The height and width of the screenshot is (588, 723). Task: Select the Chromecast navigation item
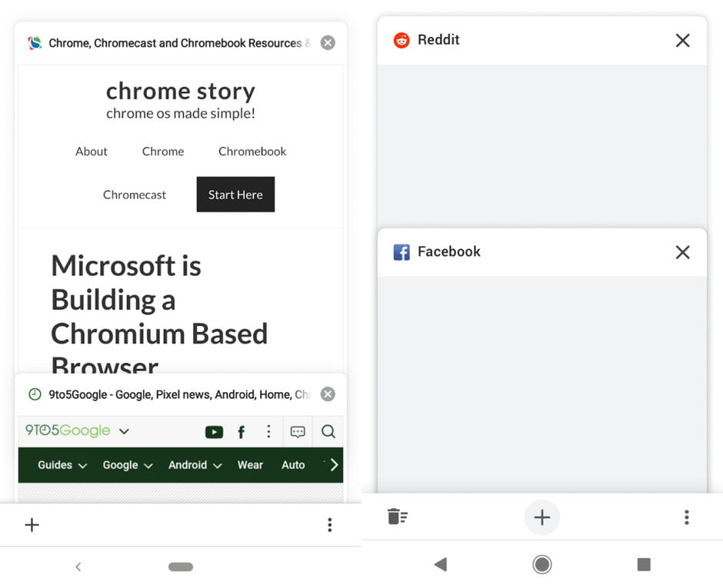pyautogui.click(x=135, y=194)
